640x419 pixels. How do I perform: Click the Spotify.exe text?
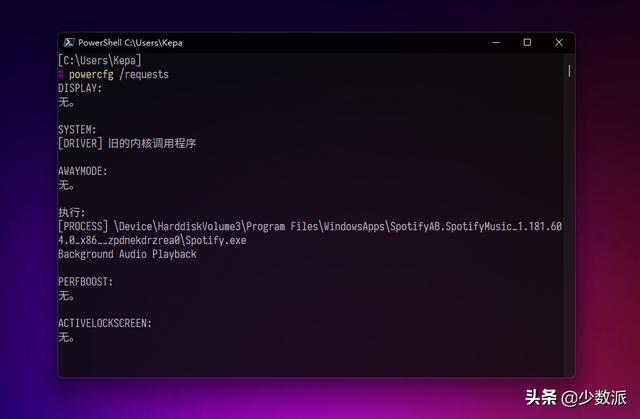216,240
